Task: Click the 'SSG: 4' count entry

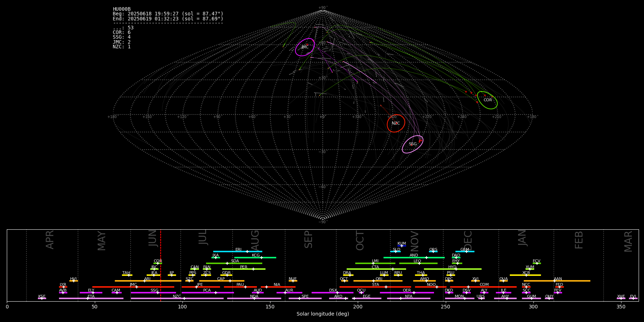Action: point(122,37)
